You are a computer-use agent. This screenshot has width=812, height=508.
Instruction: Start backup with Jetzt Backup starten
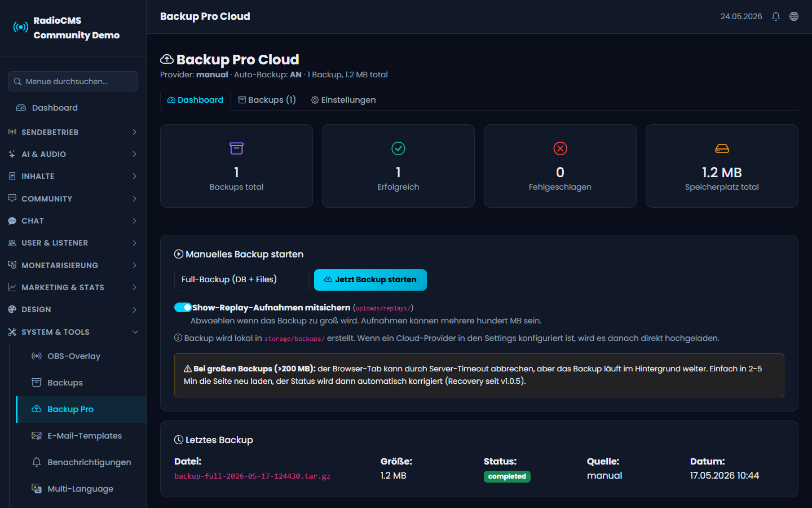tap(370, 280)
